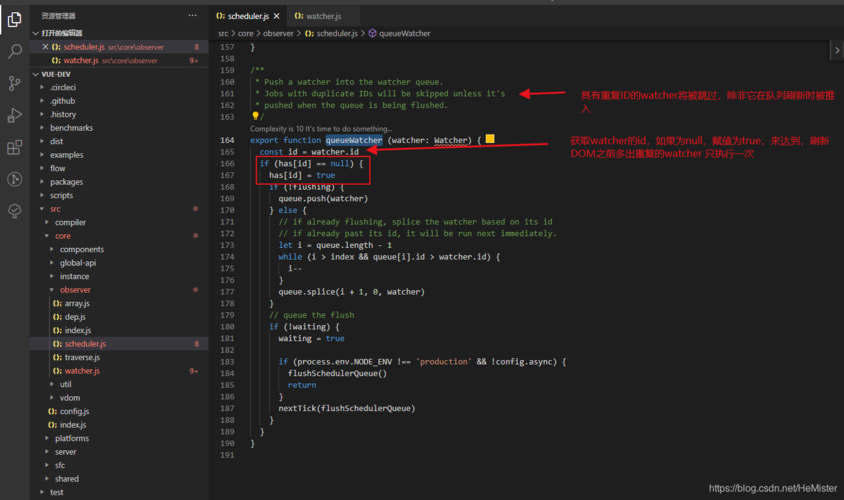Open the timeline/history icon in activity bar

point(15,179)
